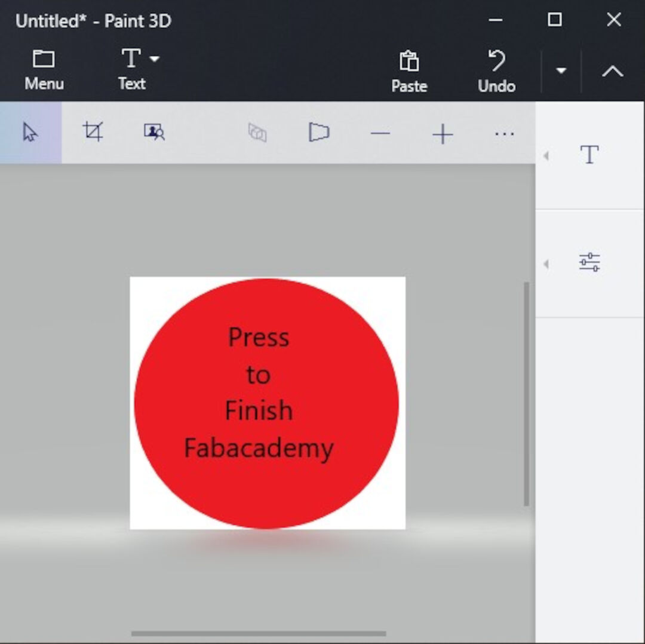Screen dimensions: 645x644
Task: Open the T panel on the right sidebar
Action: pos(589,155)
